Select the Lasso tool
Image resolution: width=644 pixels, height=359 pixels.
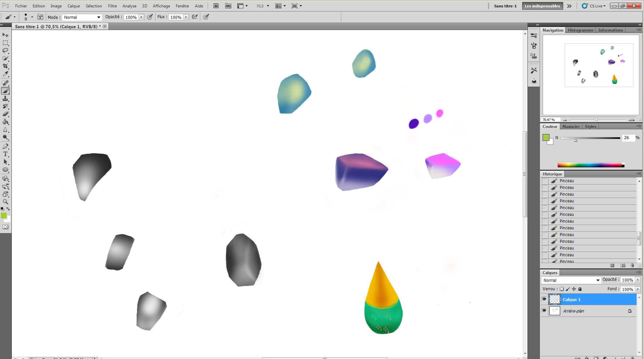click(x=5, y=51)
